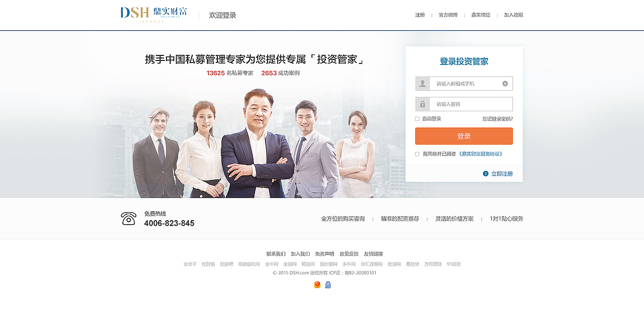Open the 联系我们 footer link

(276, 254)
